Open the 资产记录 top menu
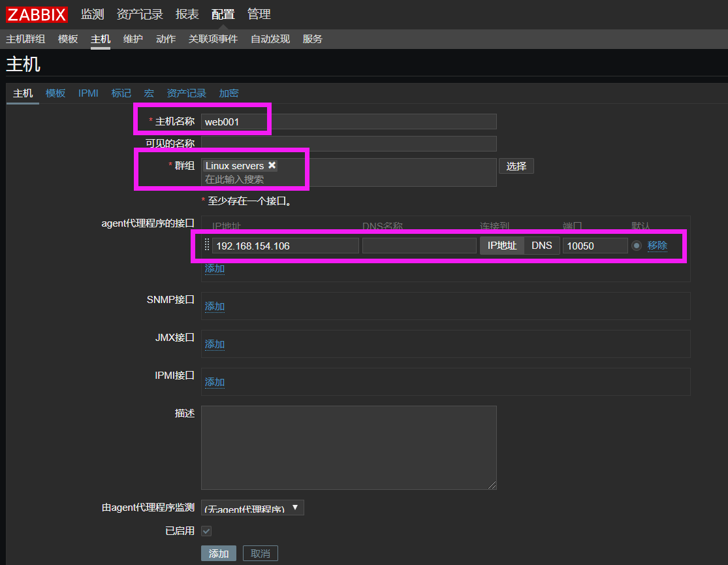This screenshot has height=565, width=728. pos(140,14)
